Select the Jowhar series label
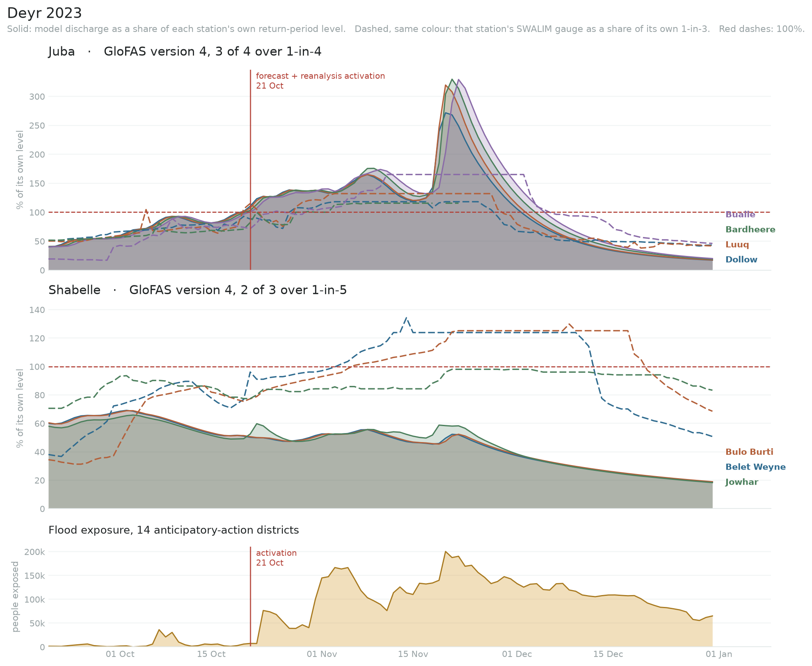Screen dimensions: 812x666 tap(742, 482)
